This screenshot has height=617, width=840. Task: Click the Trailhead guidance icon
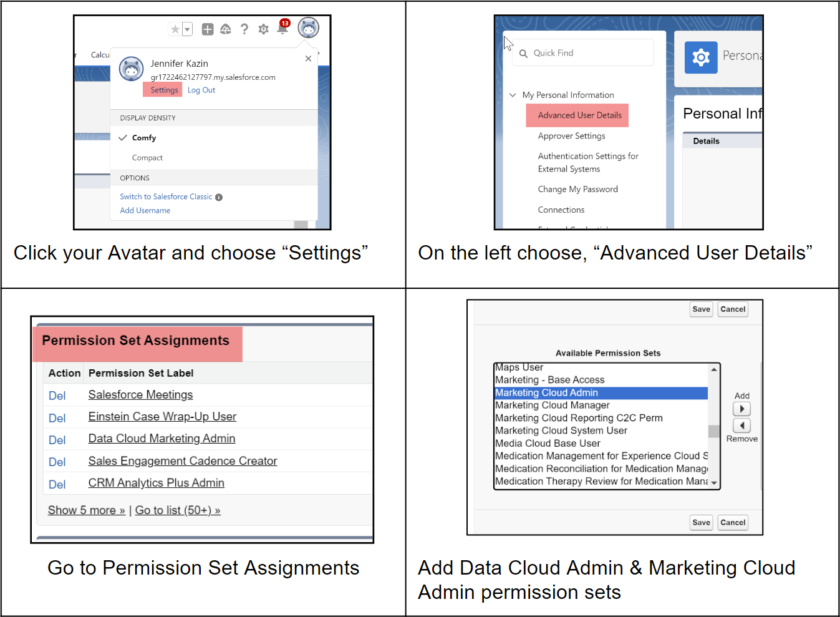(226, 29)
